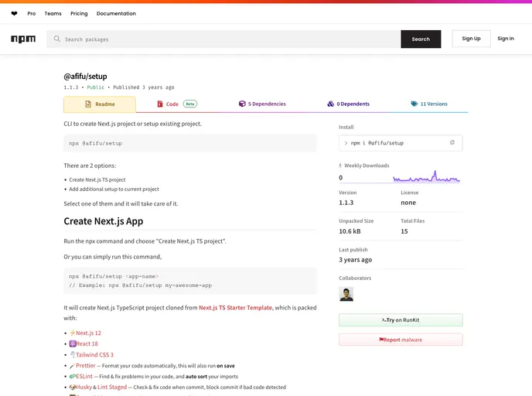The width and height of the screenshot is (532, 396).
Task: Open the 11 Versions tab
Action: click(x=429, y=104)
